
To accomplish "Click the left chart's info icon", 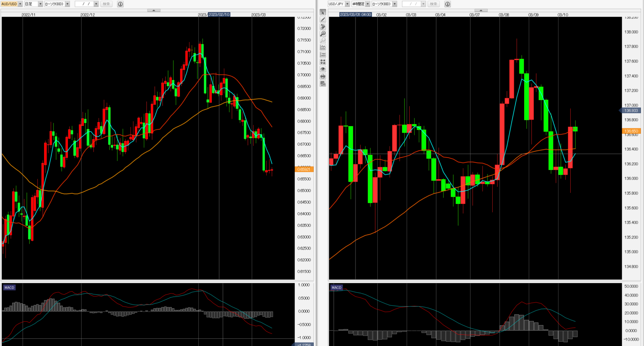I will [x=120, y=4].
